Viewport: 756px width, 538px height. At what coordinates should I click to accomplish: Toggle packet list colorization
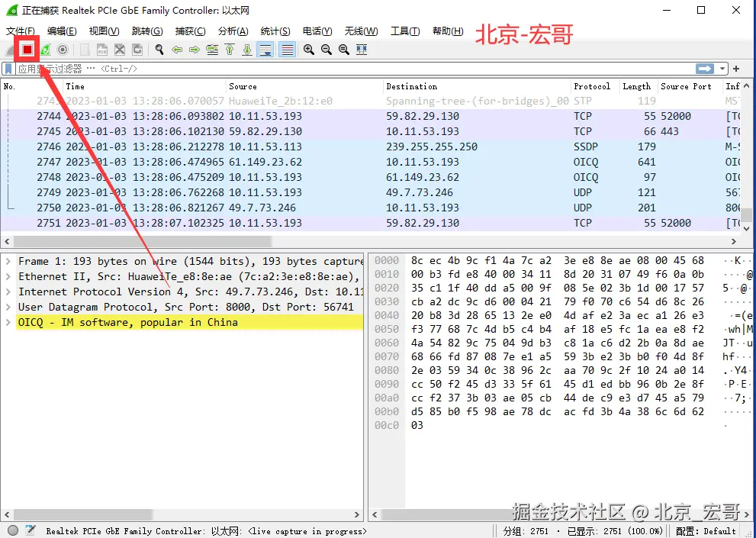coord(288,49)
